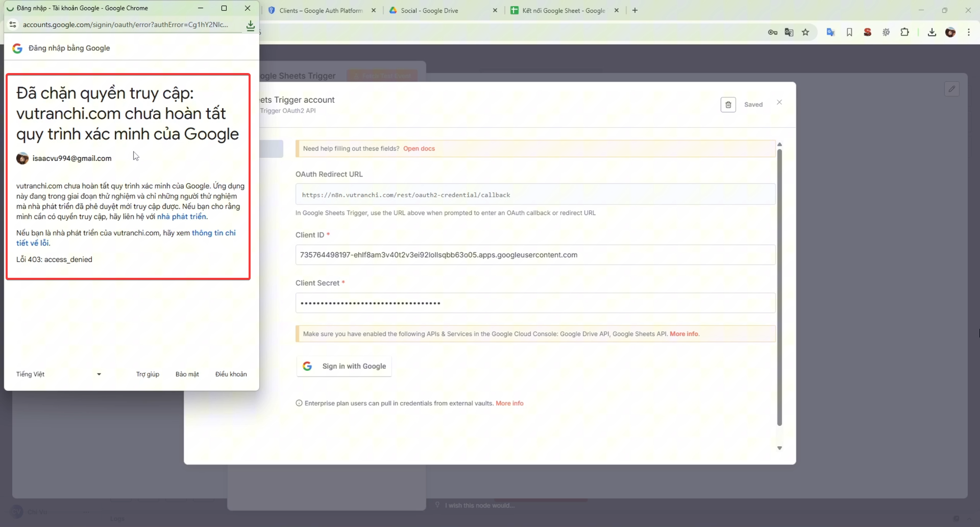Open Chrome downloads in main toolbar
This screenshot has height=527, width=980.
point(932,32)
